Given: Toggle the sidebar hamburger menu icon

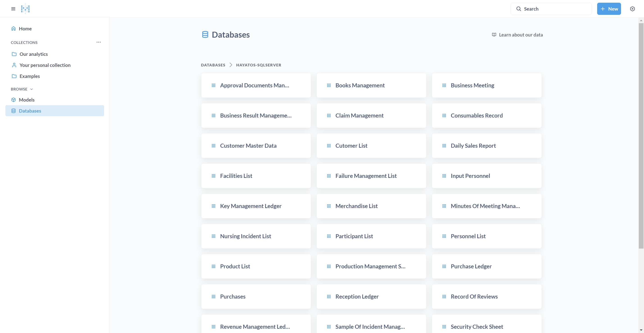Looking at the screenshot, I should point(13,9).
